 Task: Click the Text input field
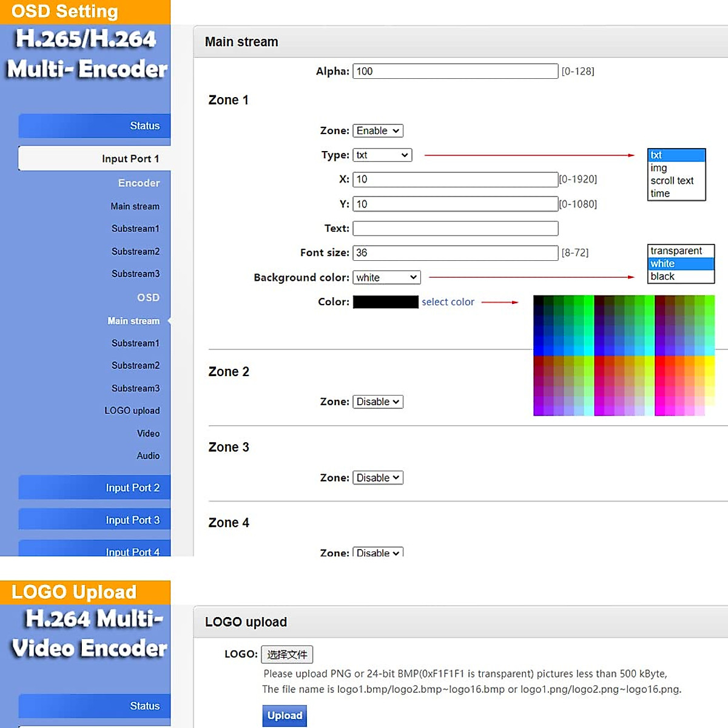(x=455, y=229)
